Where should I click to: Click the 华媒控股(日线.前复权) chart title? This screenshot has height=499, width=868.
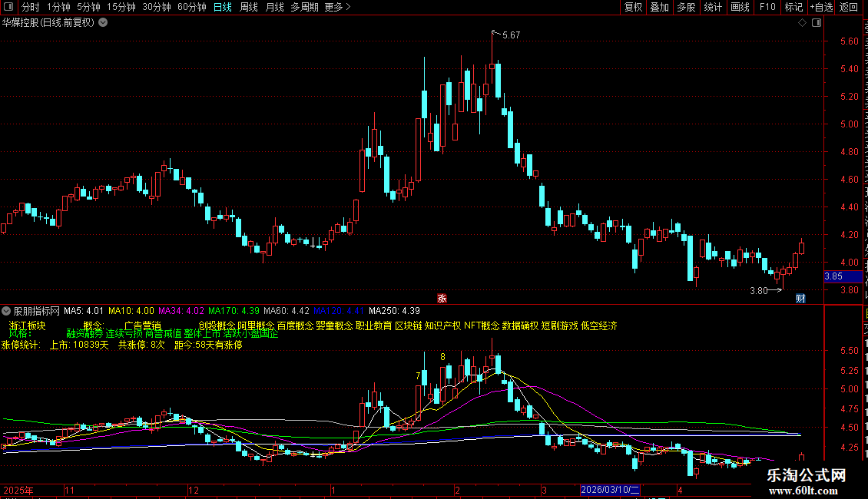[x=48, y=22]
